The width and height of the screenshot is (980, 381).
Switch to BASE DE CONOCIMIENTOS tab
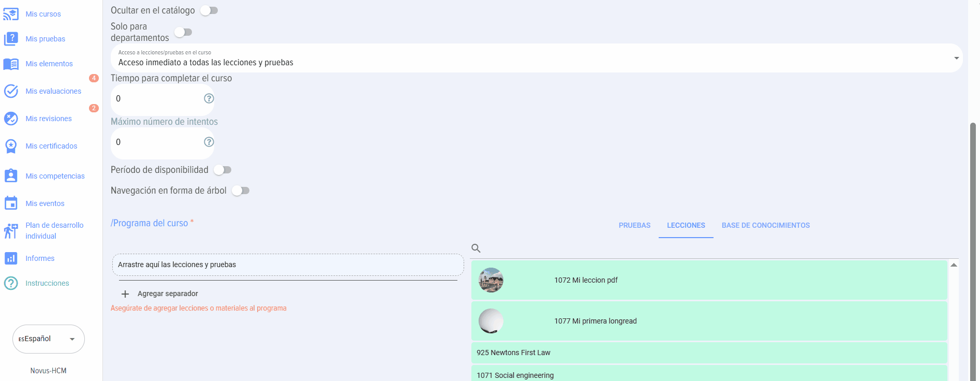[x=765, y=225]
